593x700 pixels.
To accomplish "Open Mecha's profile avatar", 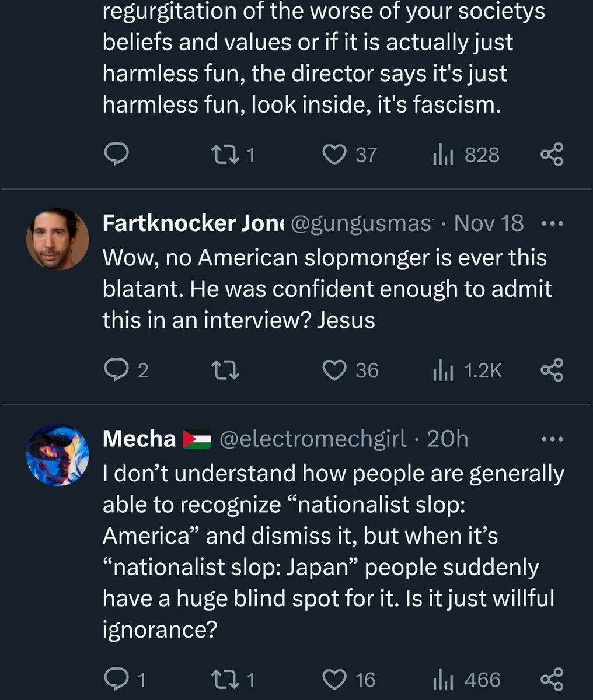I will tap(58, 455).
